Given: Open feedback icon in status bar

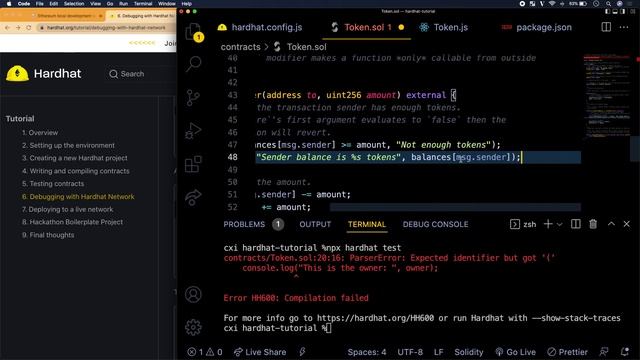Looking at the screenshot, I should (x=604, y=352).
